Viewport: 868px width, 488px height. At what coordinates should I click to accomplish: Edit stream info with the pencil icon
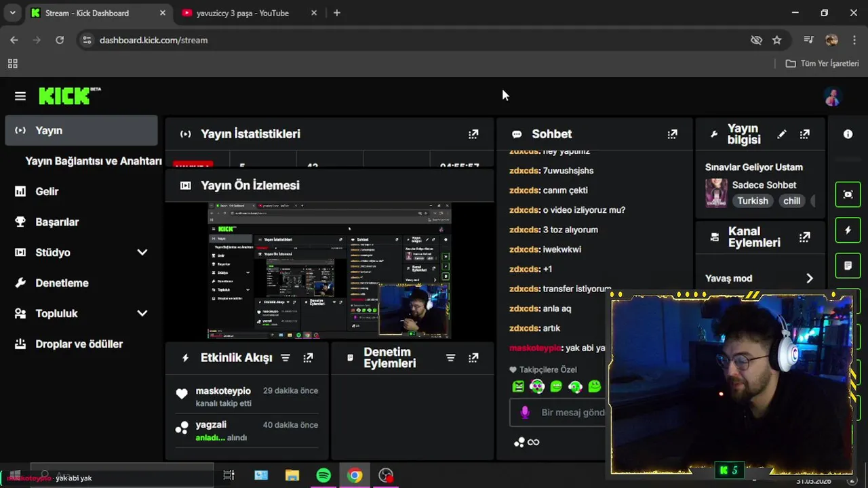click(x=782, y=134)
